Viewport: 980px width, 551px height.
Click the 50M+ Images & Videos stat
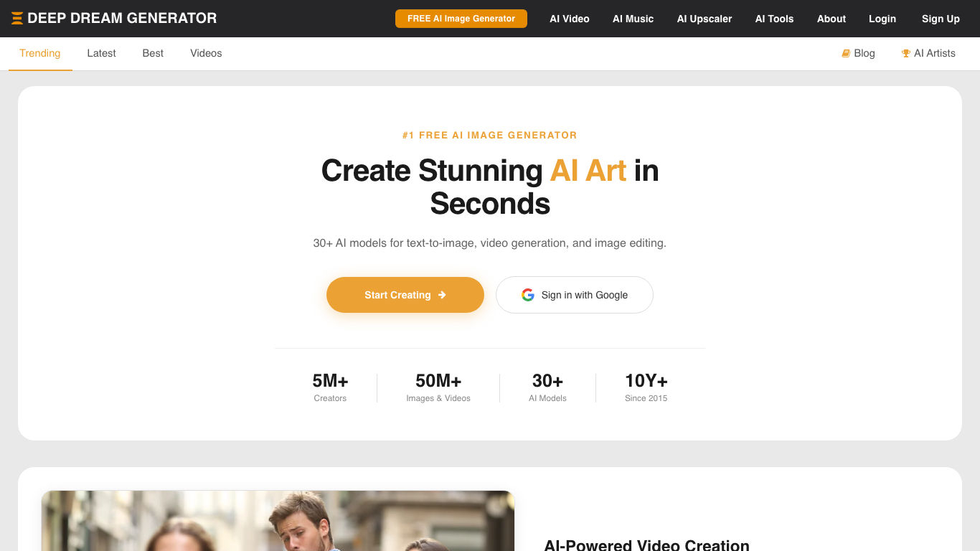click(x=438, y=387)
